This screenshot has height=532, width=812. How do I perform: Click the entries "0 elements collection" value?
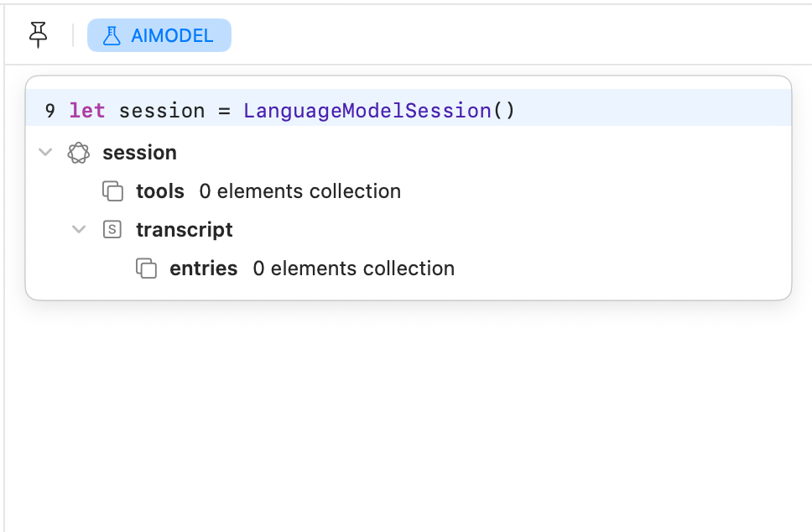354,269
